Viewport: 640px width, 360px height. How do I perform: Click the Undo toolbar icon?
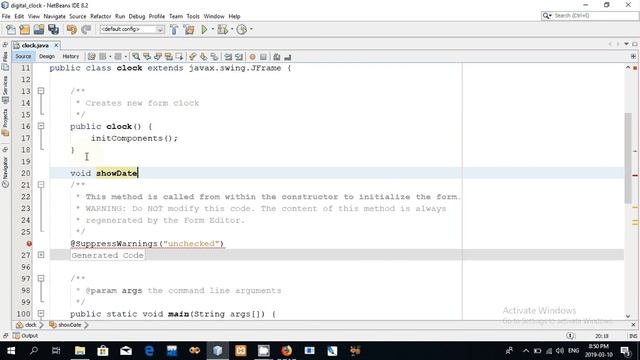click(72, 29)
